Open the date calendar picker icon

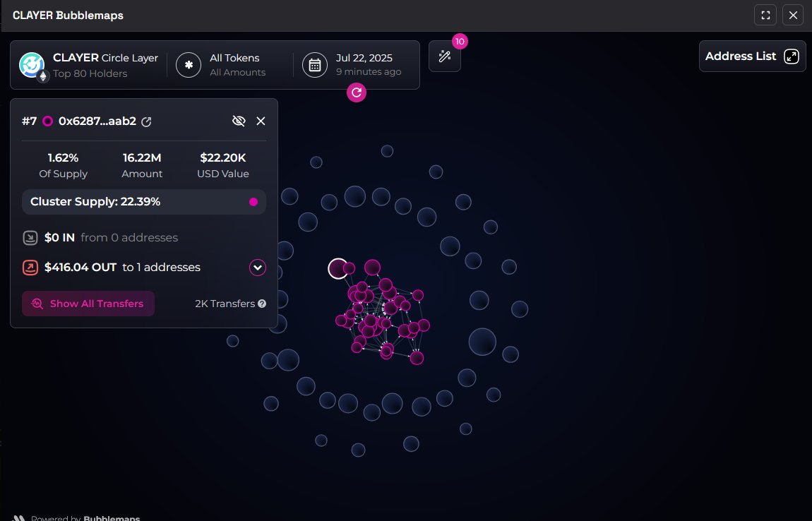tap(315, 65)
